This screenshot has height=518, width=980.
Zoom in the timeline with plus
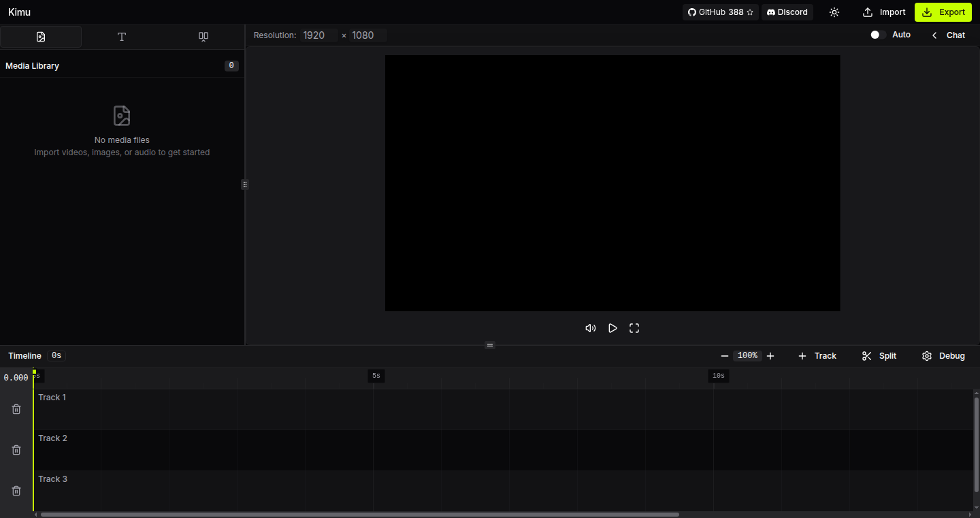point(770,356)
